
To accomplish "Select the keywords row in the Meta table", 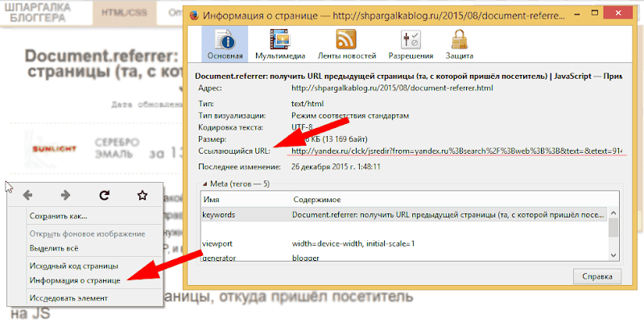I will coord(405,215).
